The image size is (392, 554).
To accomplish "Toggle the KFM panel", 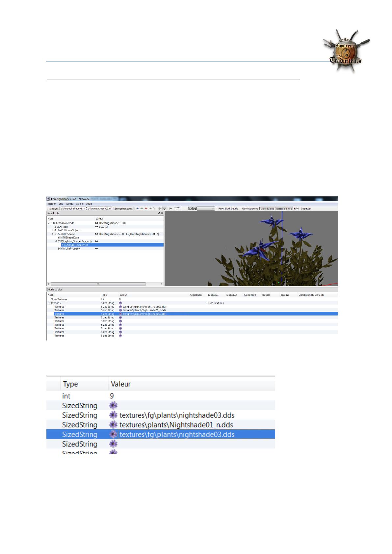I will (x=296, y=209).
